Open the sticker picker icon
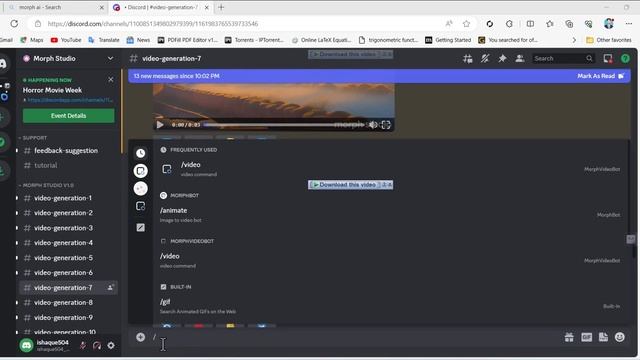640x360 pixels. pos(603,337)
